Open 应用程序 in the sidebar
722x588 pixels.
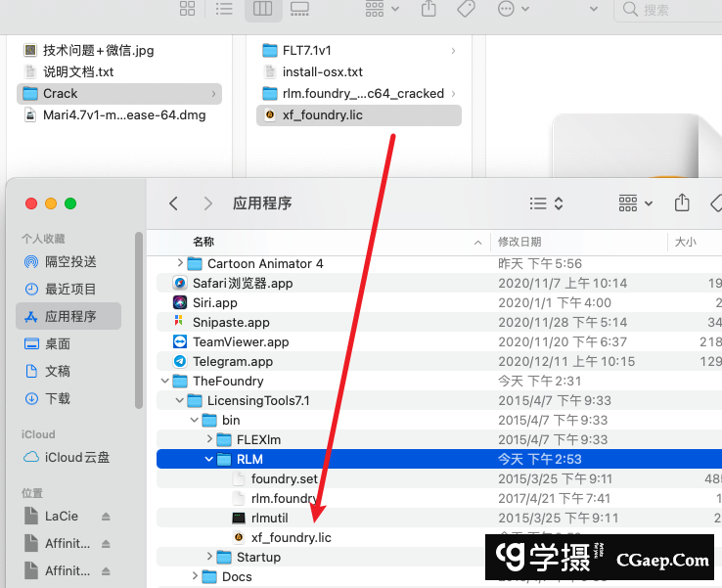(69, 316)
